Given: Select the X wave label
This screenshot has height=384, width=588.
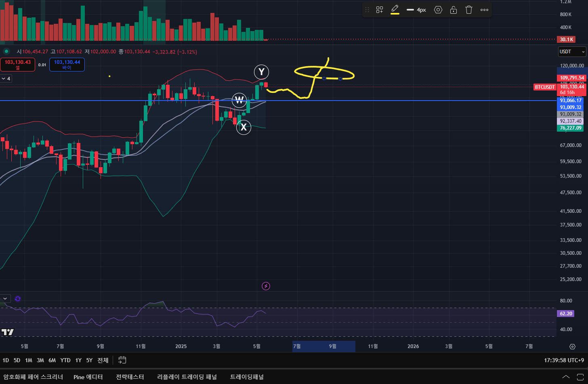Looking at the screenshot, I should click(244, 127).
